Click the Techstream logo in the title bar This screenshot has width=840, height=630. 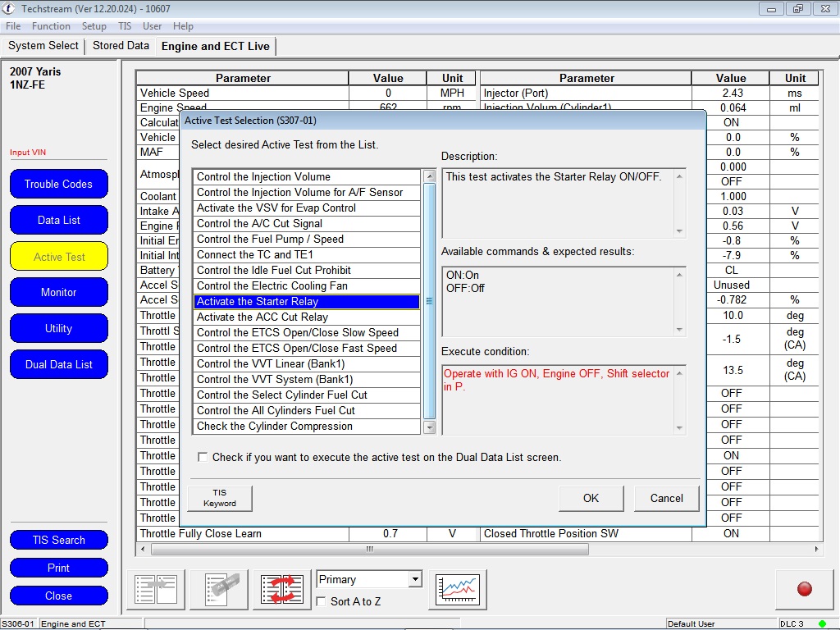pyautogui.click(x=8, y=8)
